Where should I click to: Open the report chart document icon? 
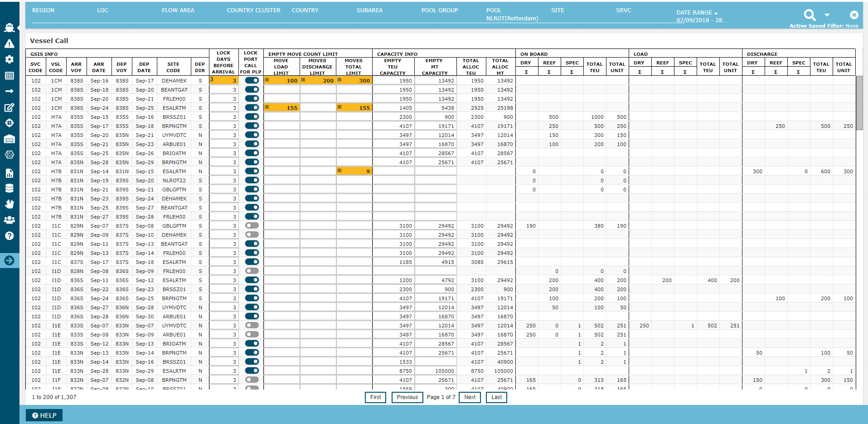tap(9, 173)
